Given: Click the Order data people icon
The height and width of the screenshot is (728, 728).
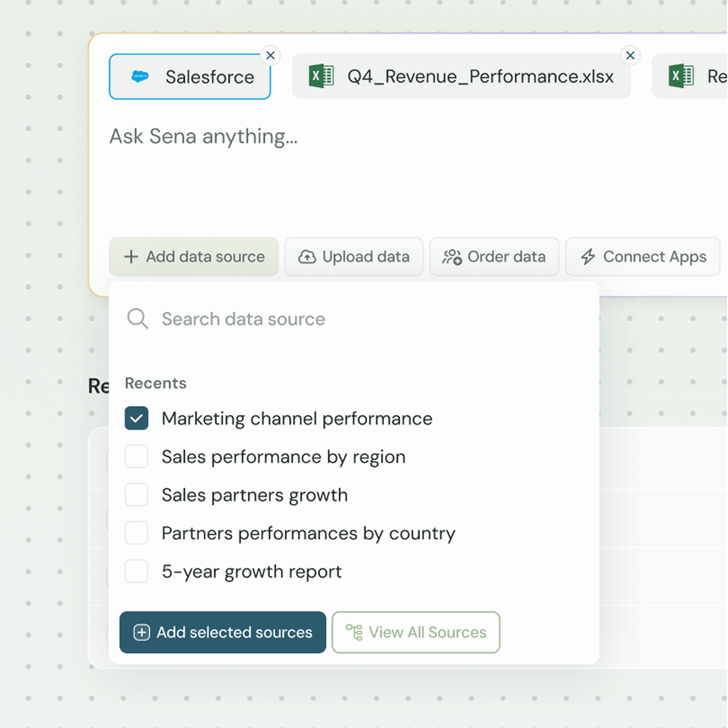Looking at the screenshot, I should point(452,257).
